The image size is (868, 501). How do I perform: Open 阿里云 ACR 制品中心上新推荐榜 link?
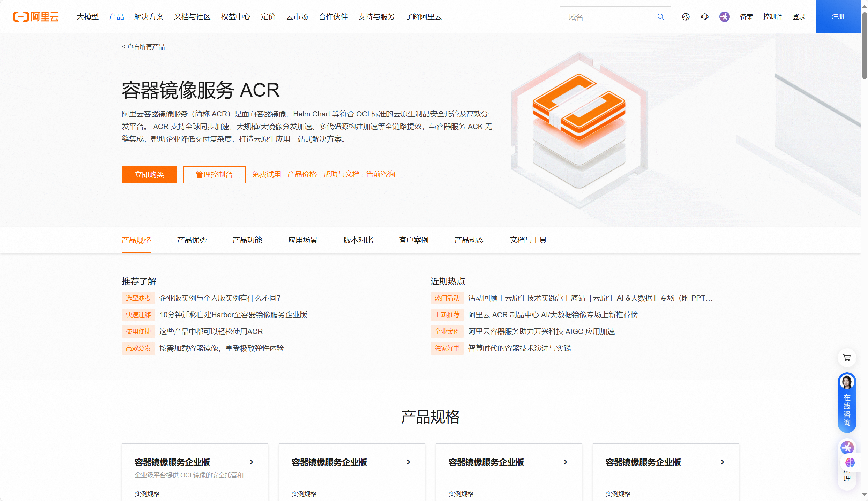553,315
